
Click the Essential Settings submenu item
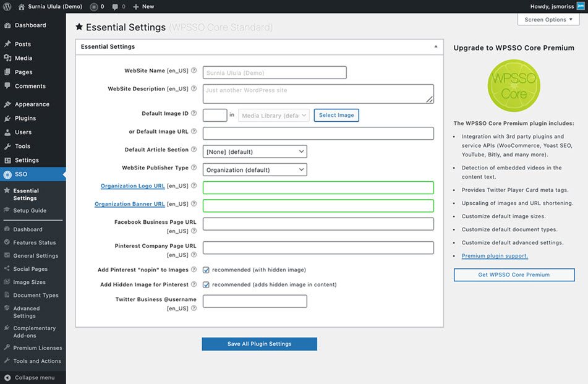click(25, 194)
